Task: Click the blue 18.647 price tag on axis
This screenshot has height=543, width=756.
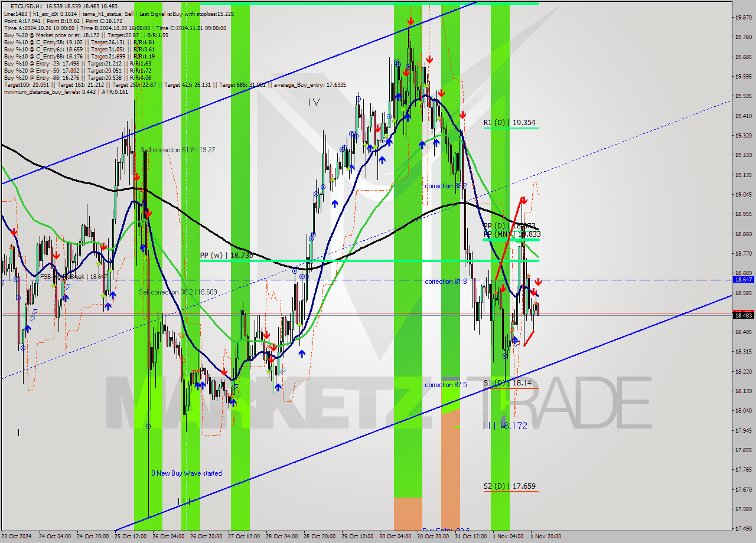Action: coord(742,280)
